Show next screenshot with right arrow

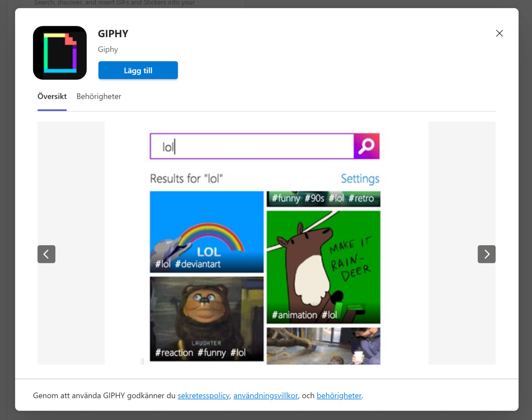pyautogui.click(x=487, y=254)
